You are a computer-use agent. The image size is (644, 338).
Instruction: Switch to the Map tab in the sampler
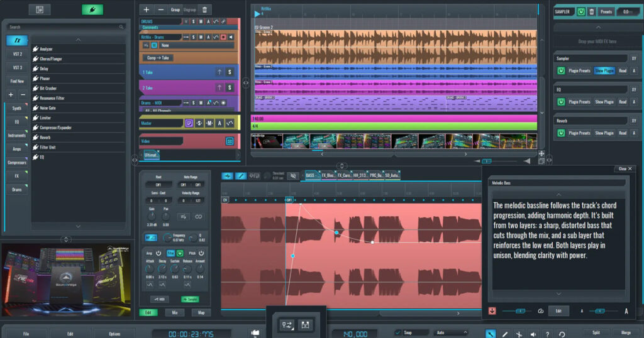201,313
